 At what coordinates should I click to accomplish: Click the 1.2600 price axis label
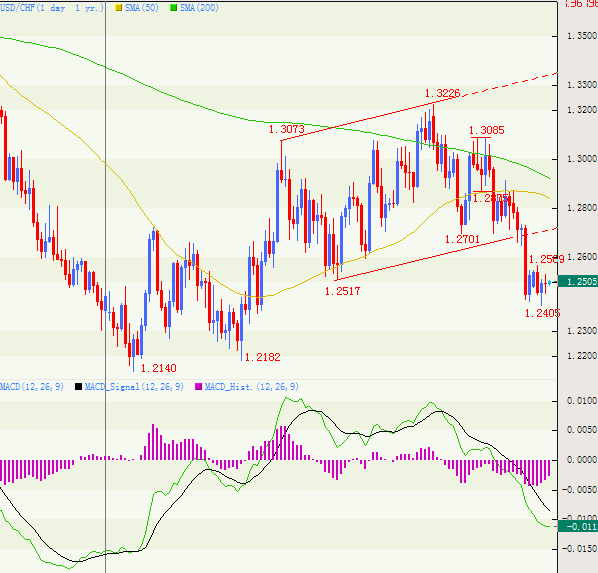[582, 257]
